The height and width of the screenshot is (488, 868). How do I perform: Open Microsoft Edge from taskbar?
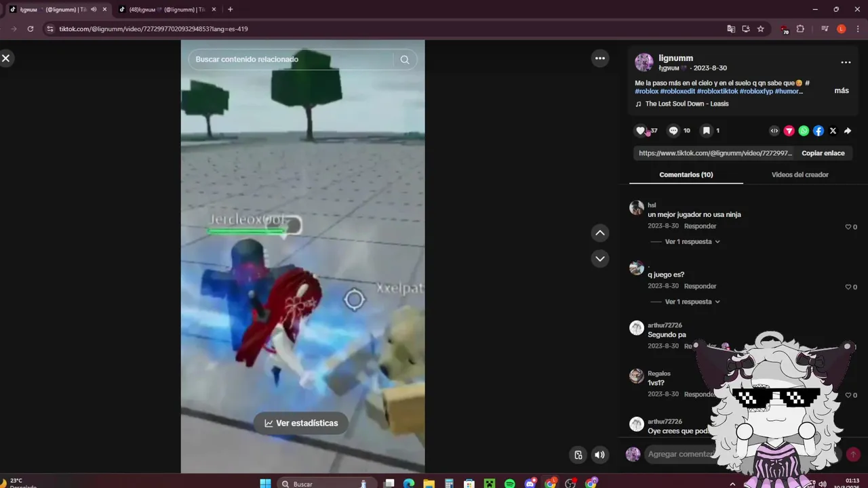(409, 483)
